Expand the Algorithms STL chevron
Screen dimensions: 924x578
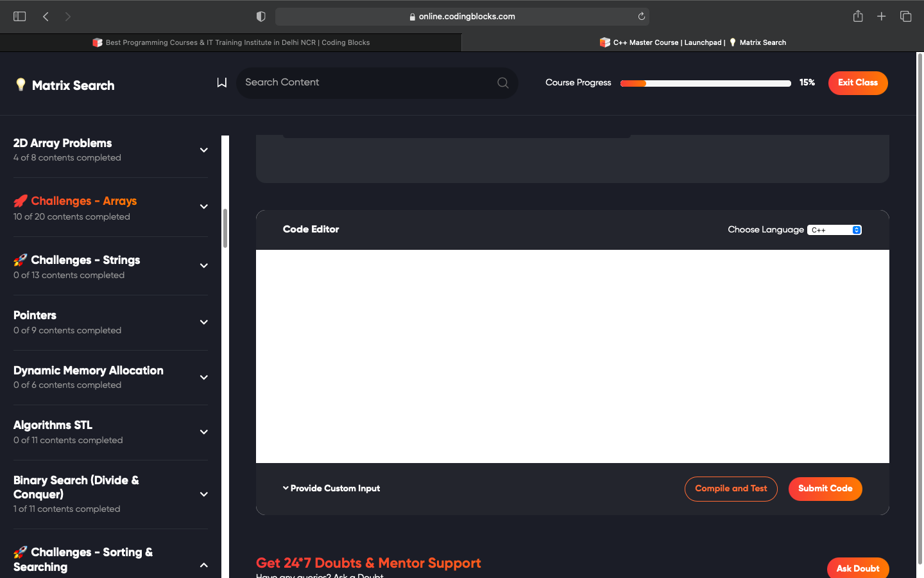click(x=204, y=432)
